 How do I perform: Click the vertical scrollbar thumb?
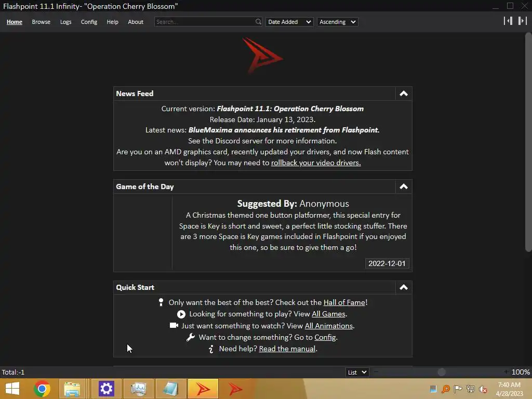[x=528, y=142]
